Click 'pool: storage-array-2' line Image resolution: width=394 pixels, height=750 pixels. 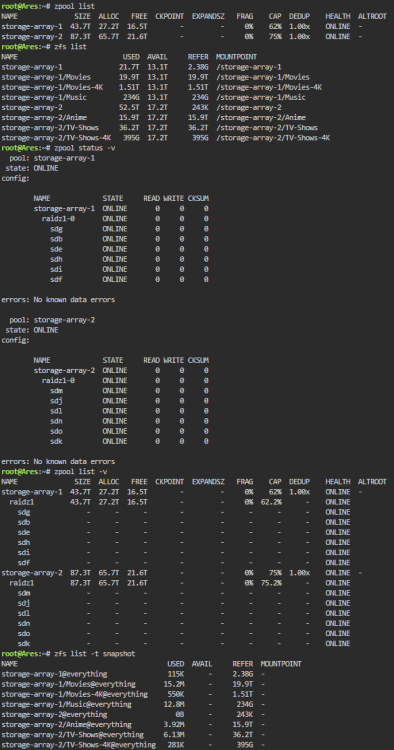tap(52, 320)
